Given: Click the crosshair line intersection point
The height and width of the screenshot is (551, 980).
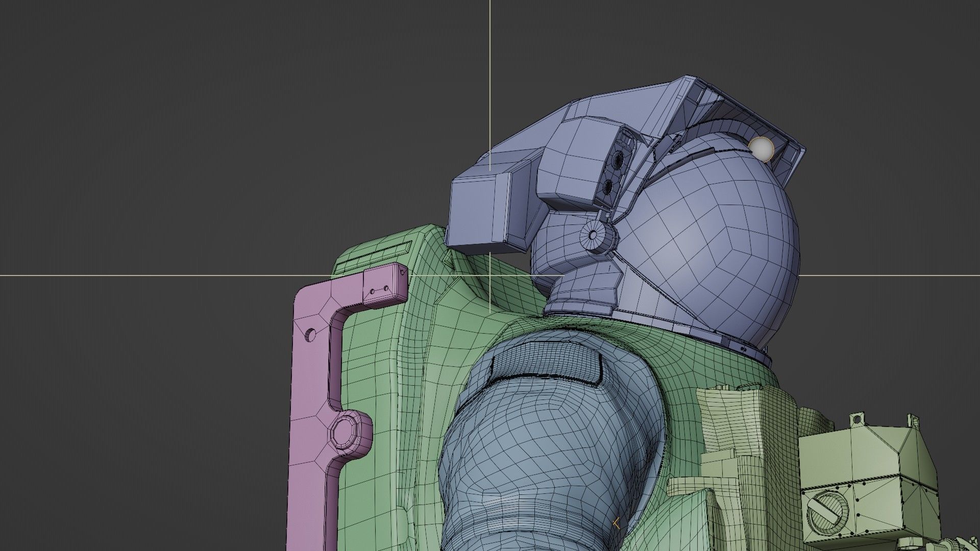Looking at the screenshot, I should click(x=490, y=275).
